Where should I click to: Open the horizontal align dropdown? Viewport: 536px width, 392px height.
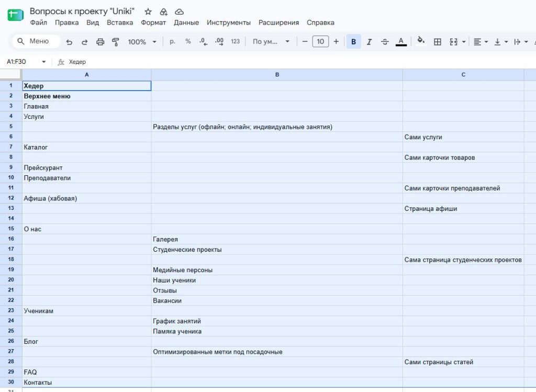[x=481, y=42]
